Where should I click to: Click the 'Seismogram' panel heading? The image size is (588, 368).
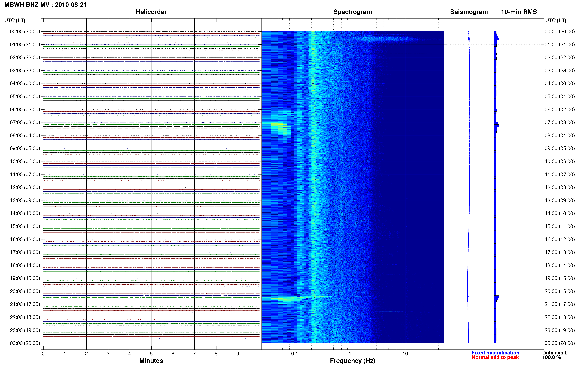pyautogui.click(x=469, y=12)
